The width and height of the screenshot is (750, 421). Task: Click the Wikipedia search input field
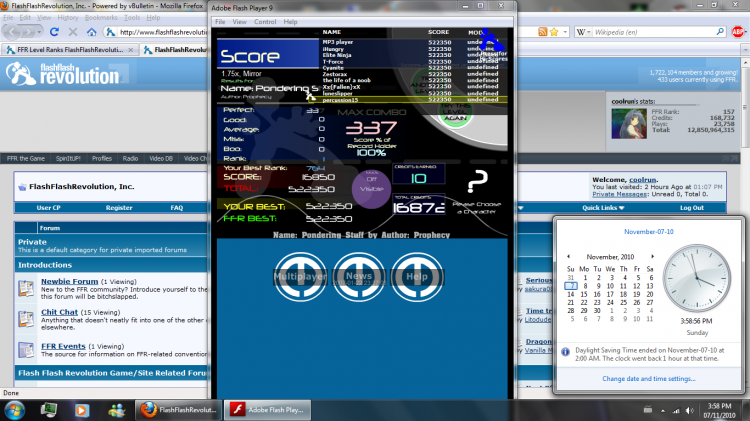click(653, 32)
